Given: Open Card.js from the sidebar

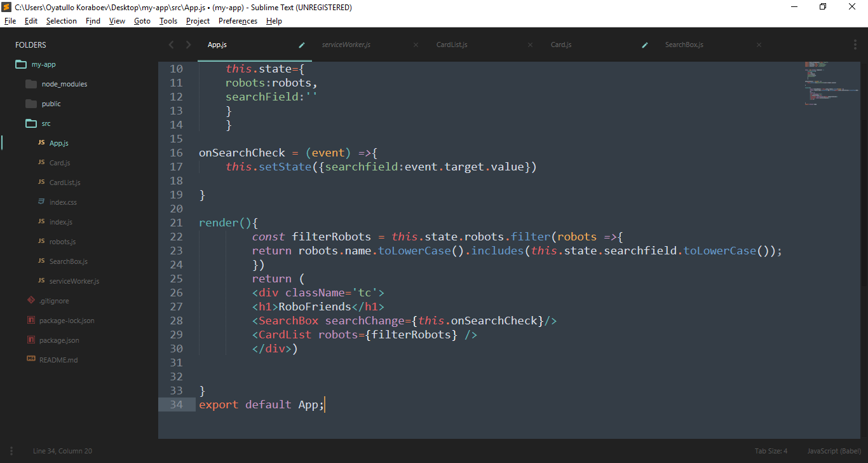Looking at the screenshot, I should click(x=60, y=163).
